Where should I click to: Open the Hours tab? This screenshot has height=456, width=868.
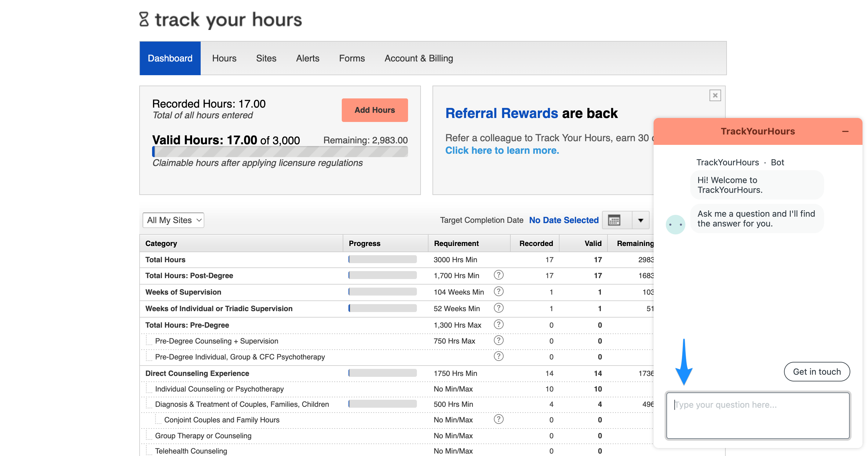coord(224,58)
